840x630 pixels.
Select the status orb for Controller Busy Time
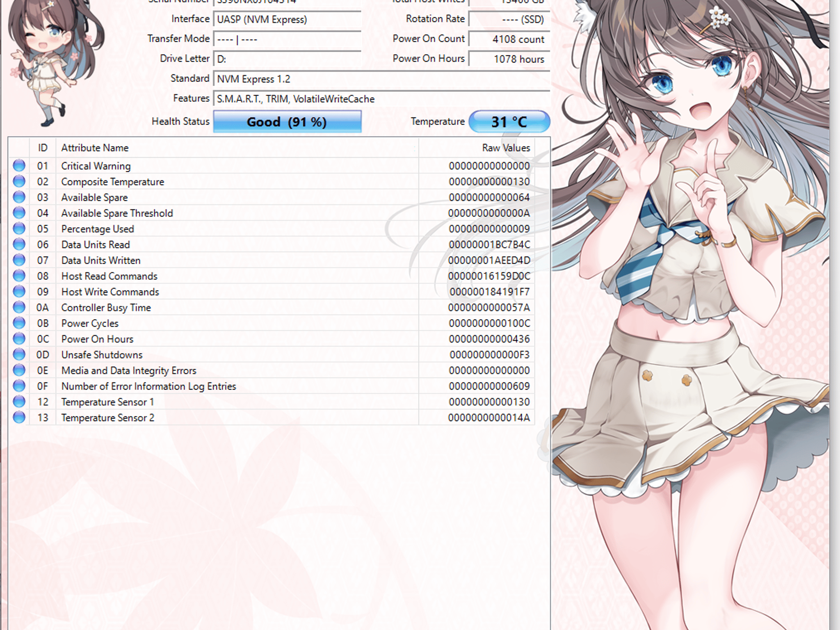coord(19,307)
